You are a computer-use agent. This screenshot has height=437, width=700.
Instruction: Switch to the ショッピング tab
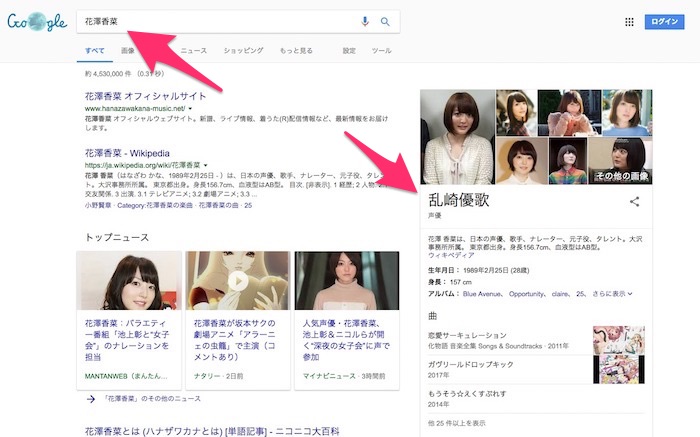click(243, 50)
